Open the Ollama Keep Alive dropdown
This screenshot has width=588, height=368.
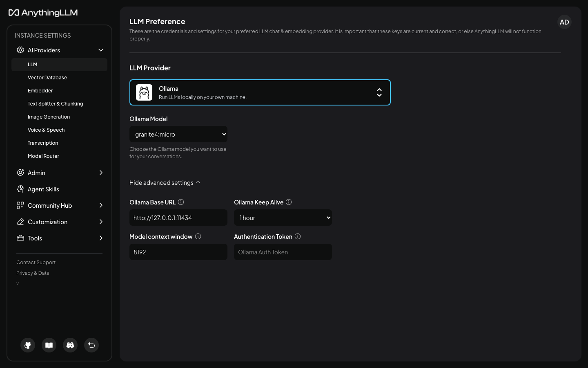click(x=283, y=218)
